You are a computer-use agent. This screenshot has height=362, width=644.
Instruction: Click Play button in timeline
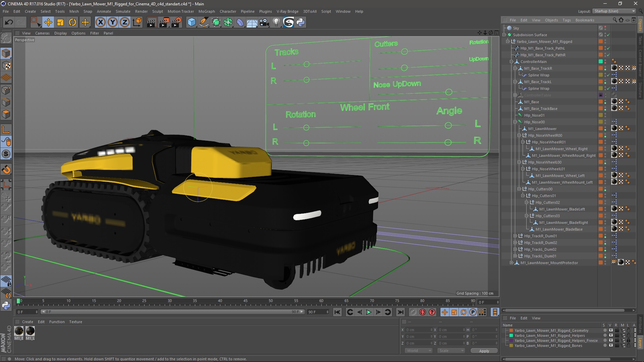coord(369,312)
